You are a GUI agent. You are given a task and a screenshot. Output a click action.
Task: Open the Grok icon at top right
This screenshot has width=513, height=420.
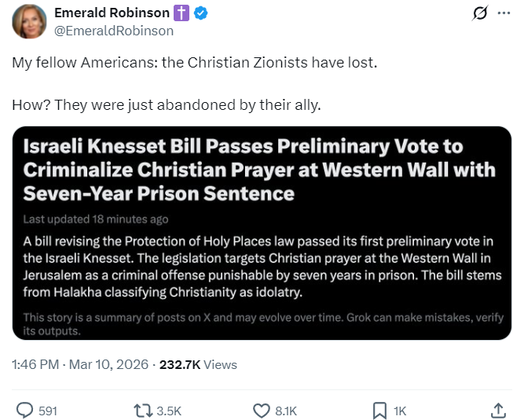point(478,13)
